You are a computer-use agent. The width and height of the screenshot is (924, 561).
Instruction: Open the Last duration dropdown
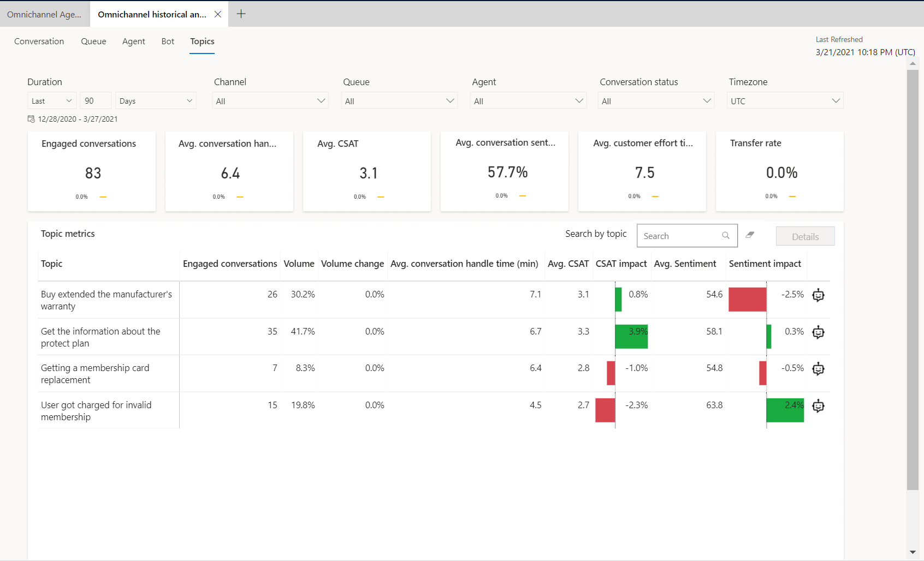(x=52, y=101)
